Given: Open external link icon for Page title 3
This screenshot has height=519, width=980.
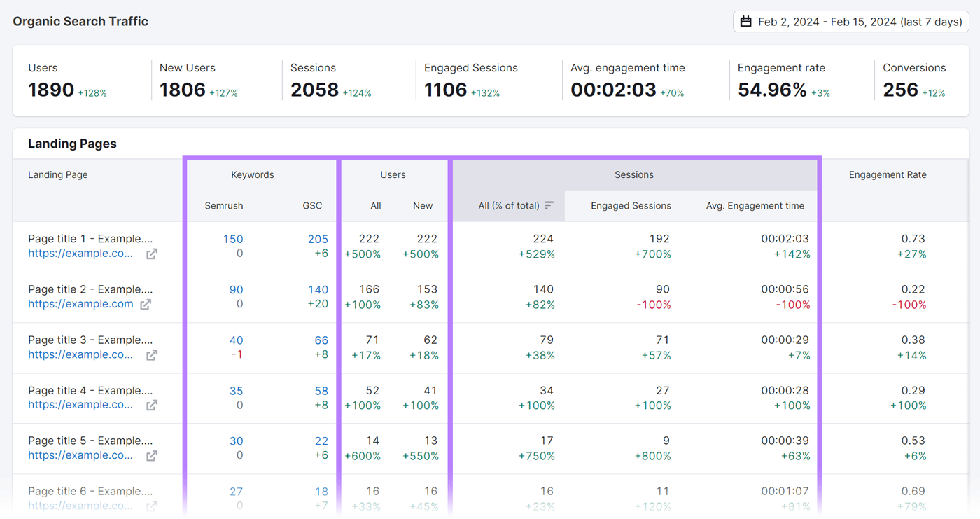Looking at the screenshot, I should tap(152, 355).
